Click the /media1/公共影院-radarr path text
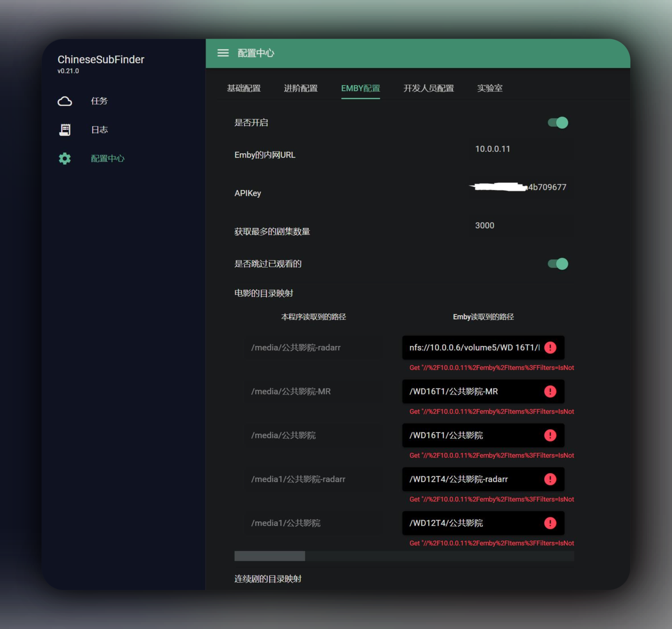The image size is (672, 629). tap(298, 479)
